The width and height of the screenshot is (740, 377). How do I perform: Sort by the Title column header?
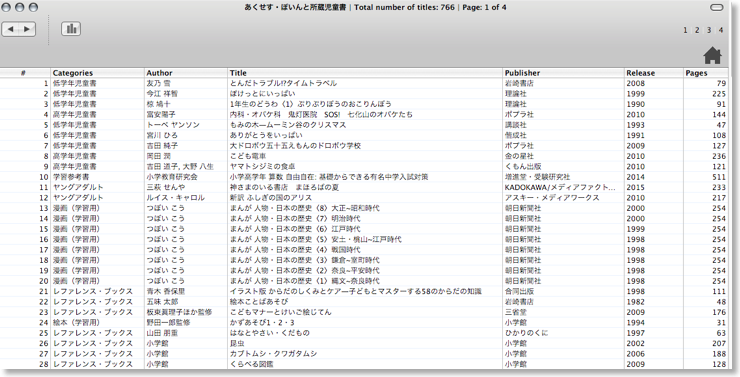365,73
